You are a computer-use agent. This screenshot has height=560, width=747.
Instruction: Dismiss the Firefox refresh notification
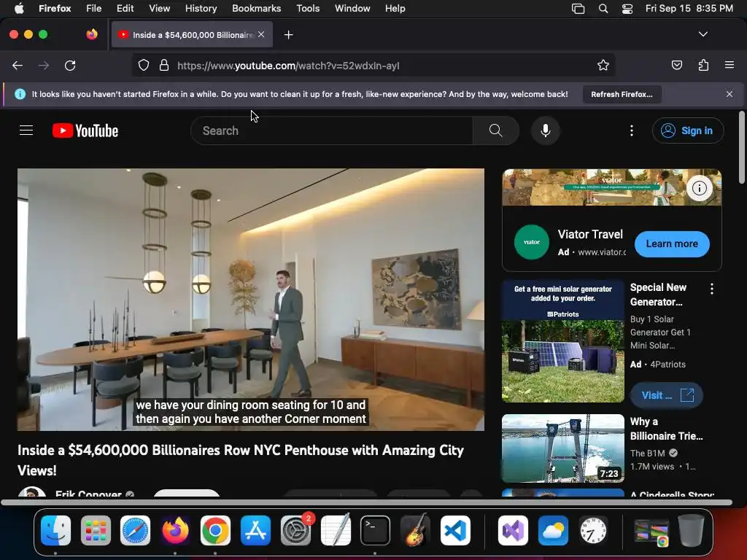[x=729, y=94]
